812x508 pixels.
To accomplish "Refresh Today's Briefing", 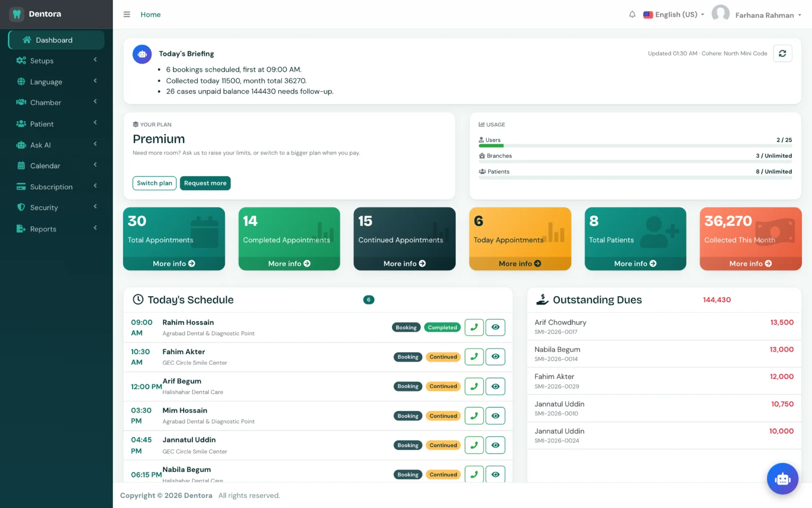I will point(783,53).
